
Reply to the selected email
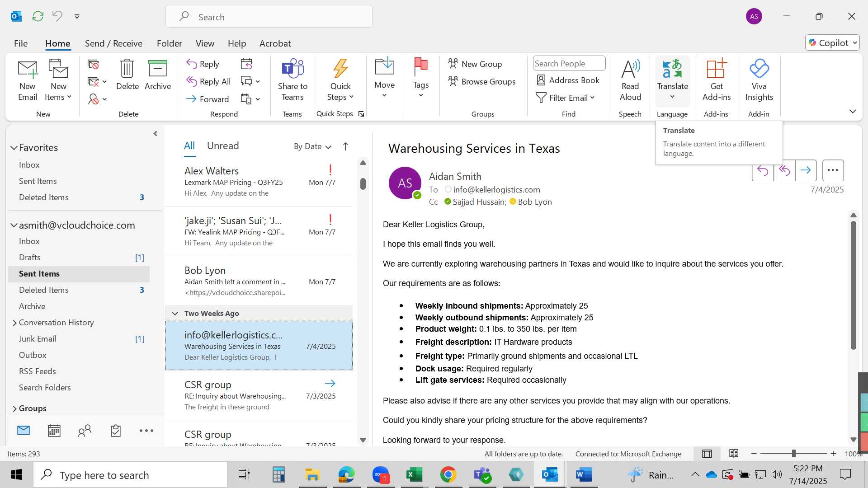(203, 64)
